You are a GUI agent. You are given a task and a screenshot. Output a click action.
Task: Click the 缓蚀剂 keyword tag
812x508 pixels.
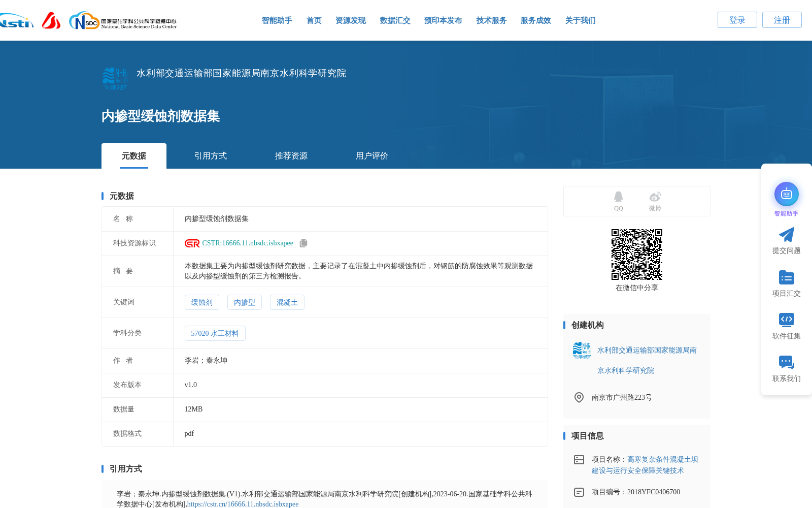coord(202,302)
